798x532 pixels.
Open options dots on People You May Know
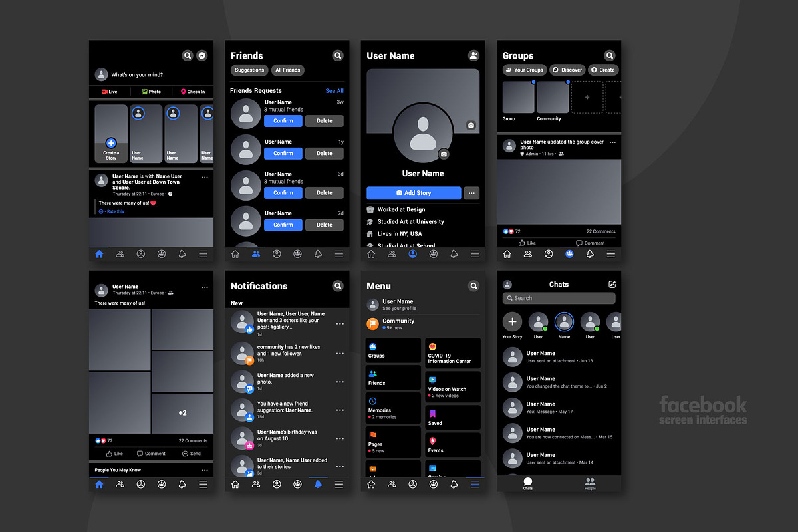(x=205, y=470)
